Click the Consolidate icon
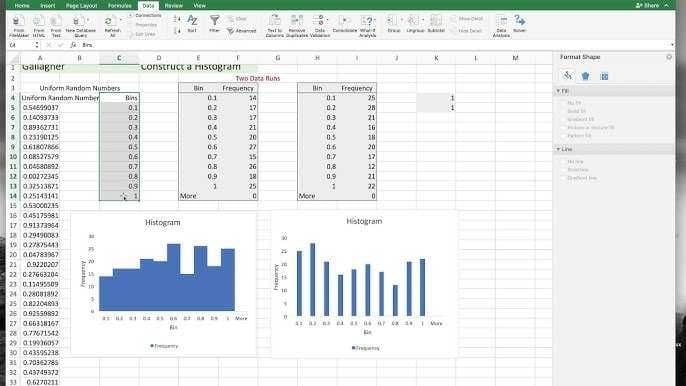Viewport: 686px width, 386px height. click(344, 21)
